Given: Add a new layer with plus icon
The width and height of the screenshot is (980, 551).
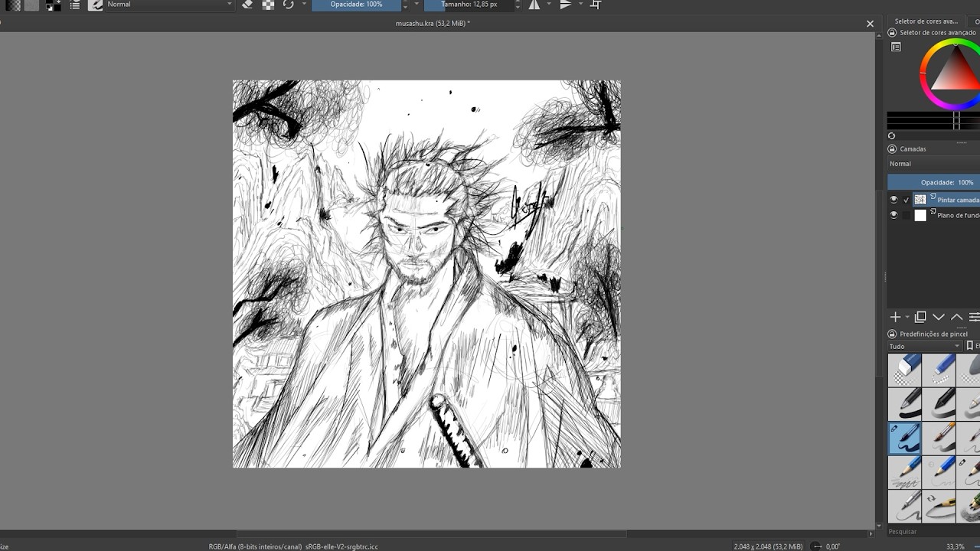Looking at the screenshot, I should click(x=895, y=317).
